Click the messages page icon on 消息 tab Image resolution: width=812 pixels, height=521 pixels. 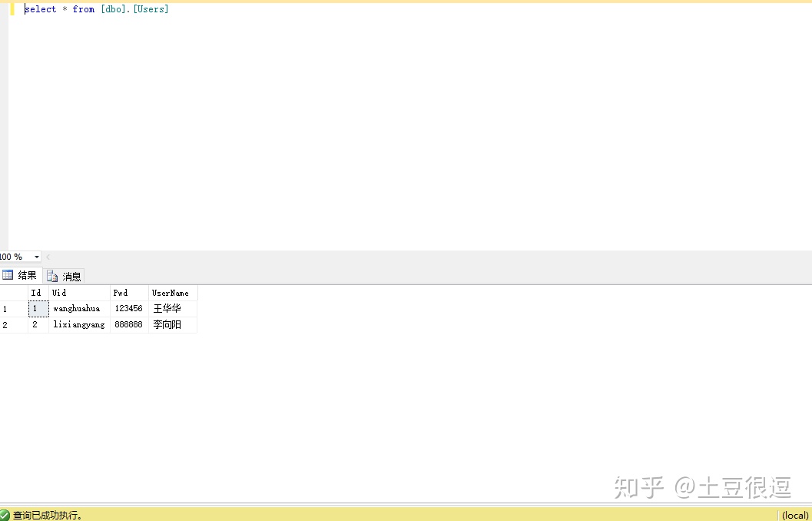(52, 276)
